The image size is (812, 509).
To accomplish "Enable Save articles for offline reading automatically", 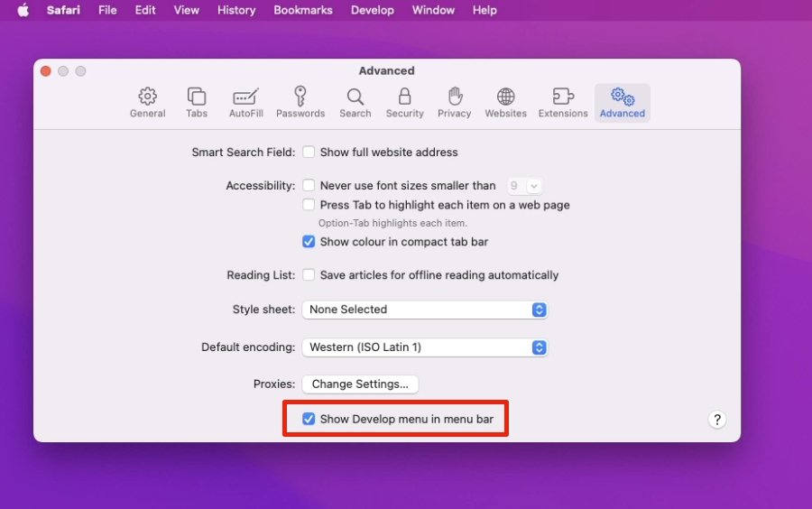I will pyautogui.click(x=309, y=274).
